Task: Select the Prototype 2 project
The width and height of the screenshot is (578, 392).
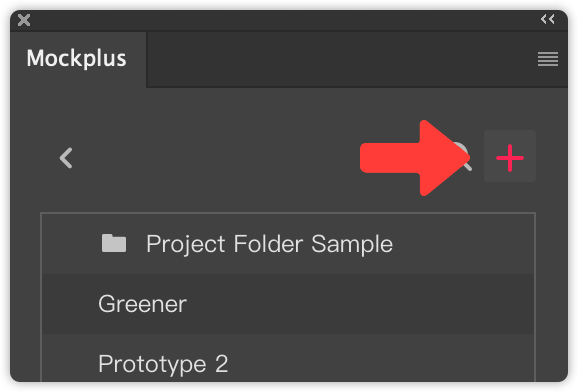Action: point(288,360)
